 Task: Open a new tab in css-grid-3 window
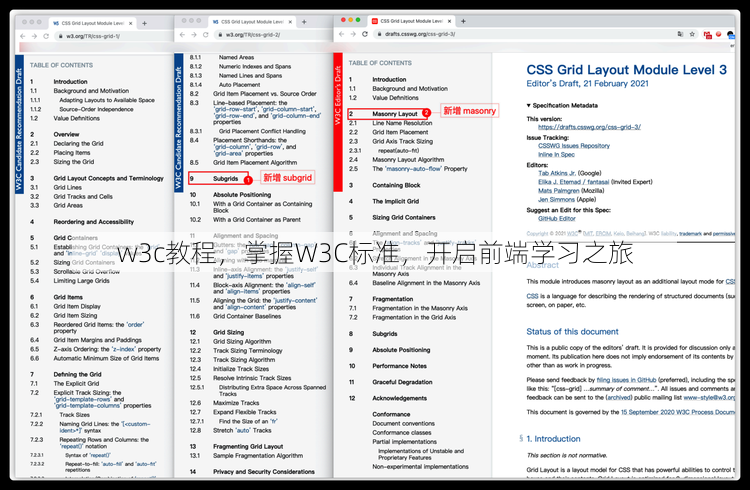tap(463, 21)
